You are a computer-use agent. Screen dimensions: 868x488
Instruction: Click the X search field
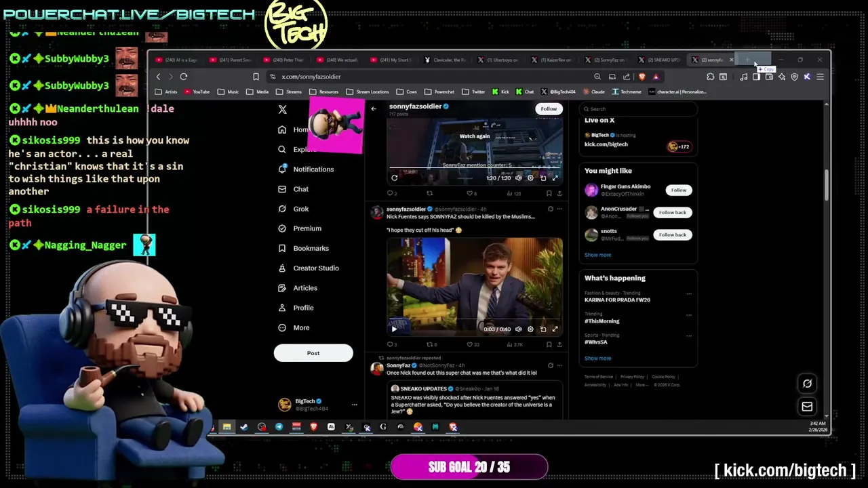point(638,109)
